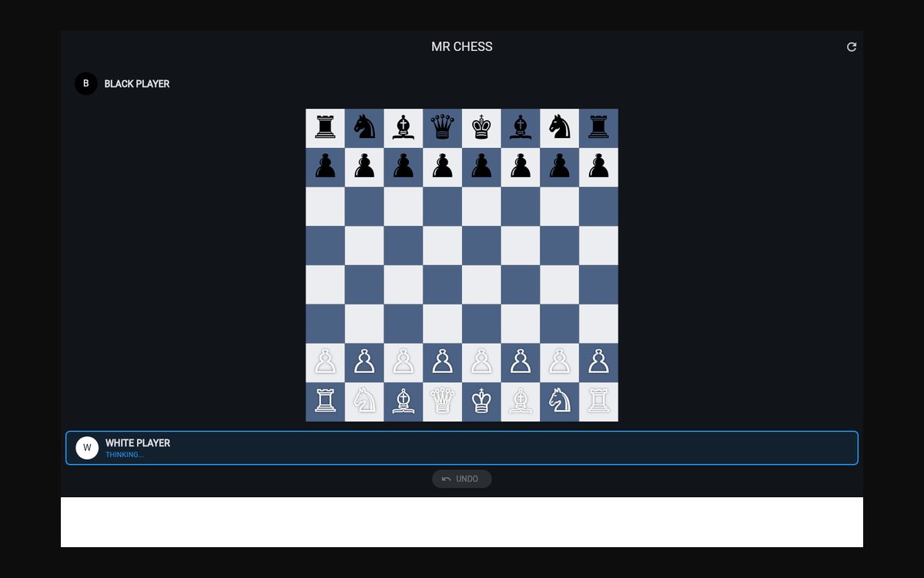Select the white bishop on f1

[x=521, y=402]
